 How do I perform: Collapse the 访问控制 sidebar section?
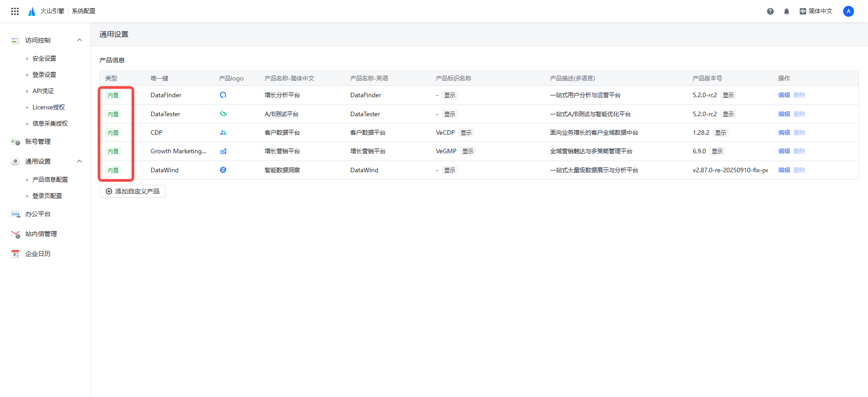80,40
